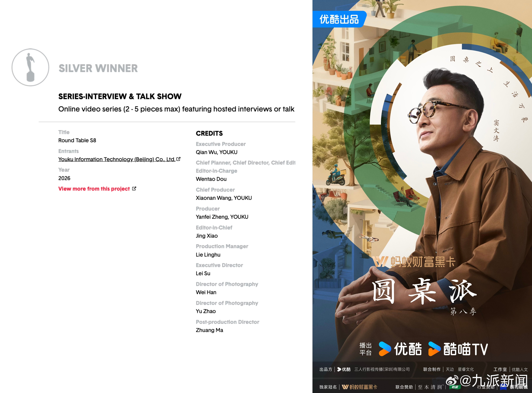Screen dimensions: 532x393
Task: Click the 'Executive Producer' role label
Action: click(x=221, y=144)
